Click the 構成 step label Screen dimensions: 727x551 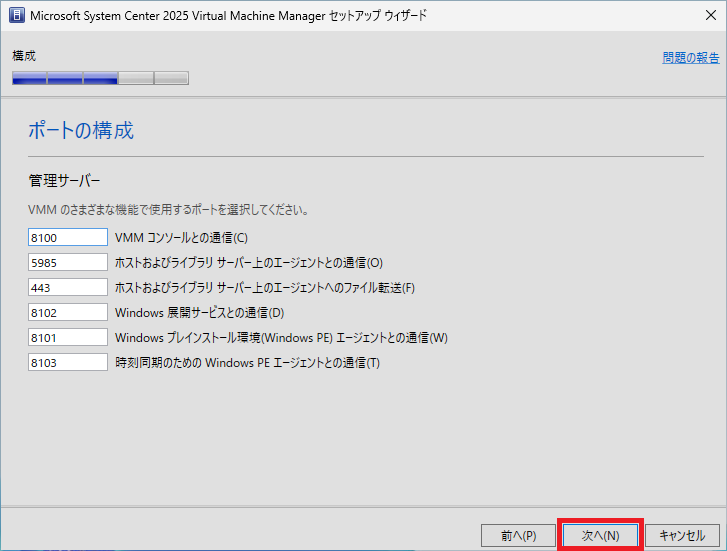click(x=24, y=56)
